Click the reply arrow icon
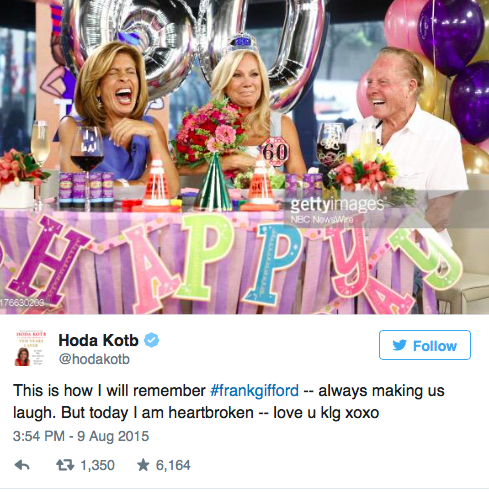Screen dimensions: 489x492 [22, 465]
